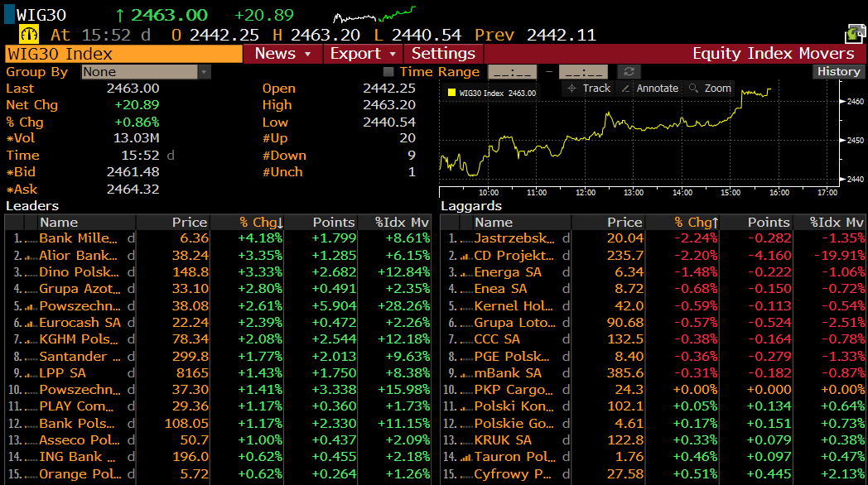
Task: Click the volume bars icon beside CD Projekt
Action: point(465,256)
